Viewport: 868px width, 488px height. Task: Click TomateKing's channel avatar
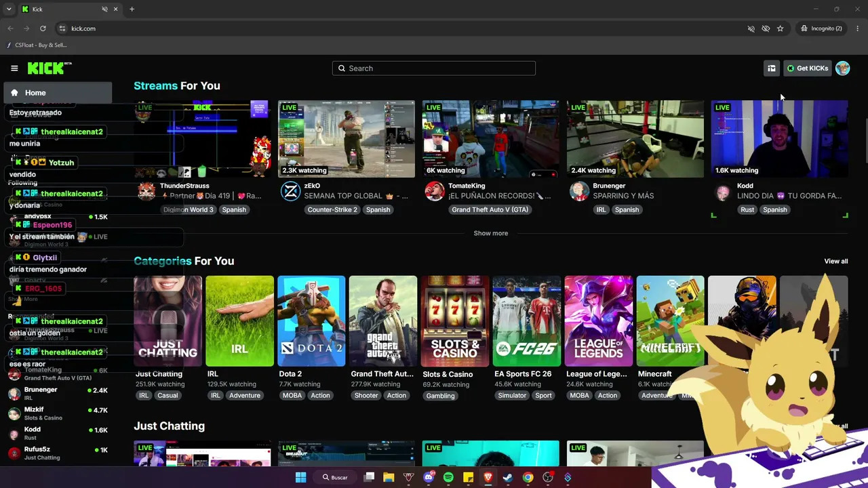435,191
